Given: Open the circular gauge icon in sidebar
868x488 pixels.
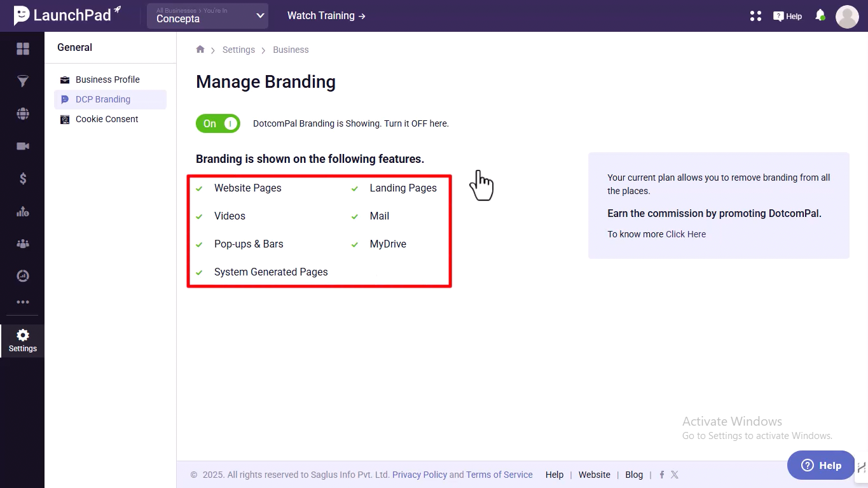Looking at the screenshot, I should point(23,275).
